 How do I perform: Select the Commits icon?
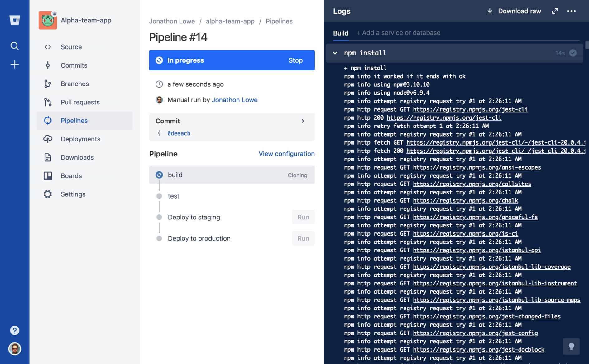point(48,65)
